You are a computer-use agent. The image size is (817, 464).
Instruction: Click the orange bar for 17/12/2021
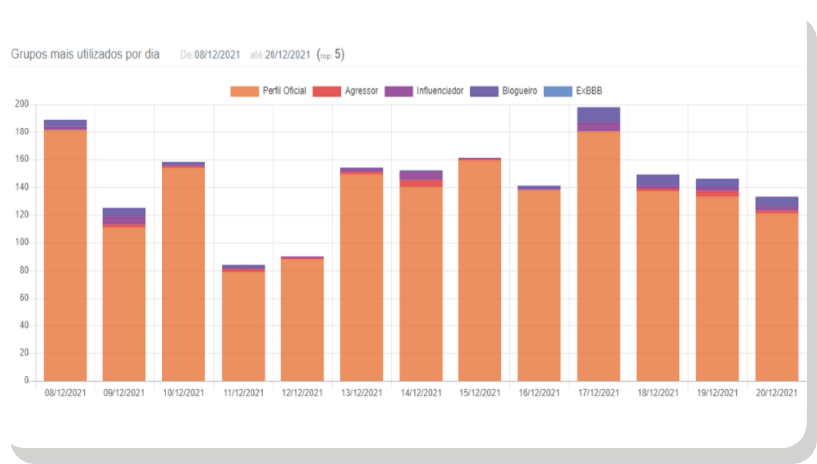(x=599, y=256)
